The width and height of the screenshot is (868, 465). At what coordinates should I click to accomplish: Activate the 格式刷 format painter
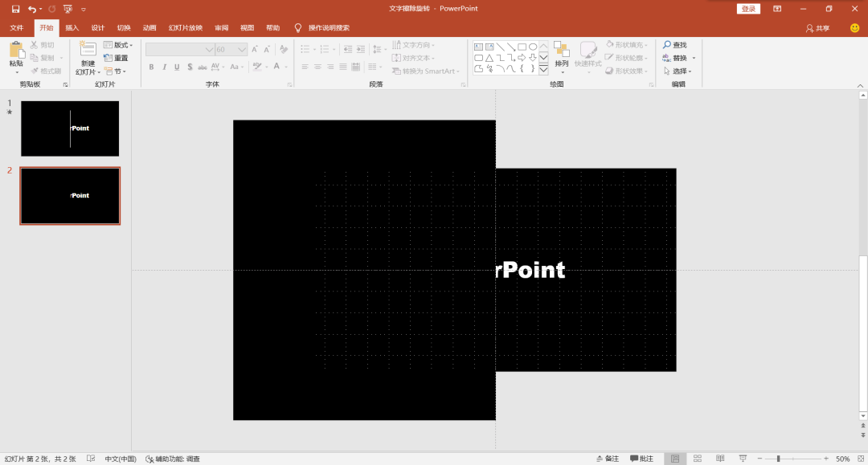click(47, 71)
